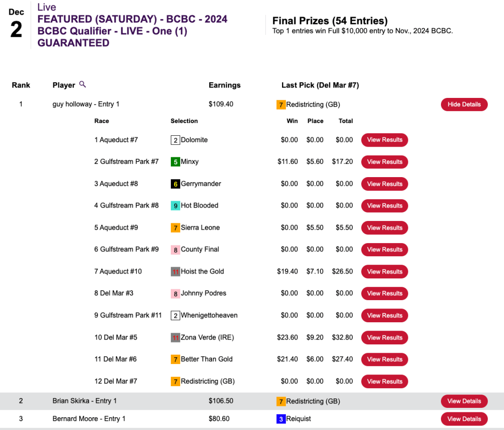Click Johnny Podres' pink number 8 badge
Screen dimensions: 504x430
pyautogui.click(x=175, y=293)
